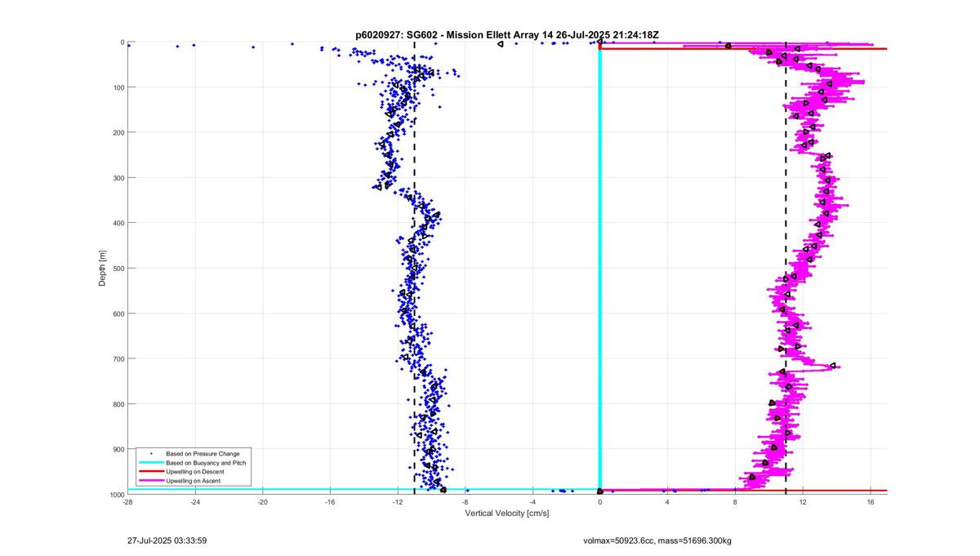Viewport: 980px width, 556px height.
Task: Click x-axis tick label '-20'
Action: point(262,502)
